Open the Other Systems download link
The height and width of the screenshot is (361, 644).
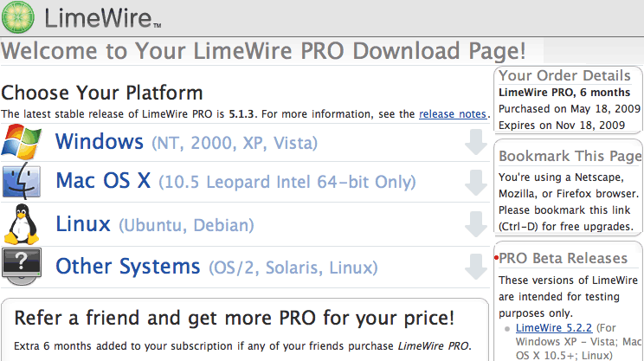coord(128,266)
